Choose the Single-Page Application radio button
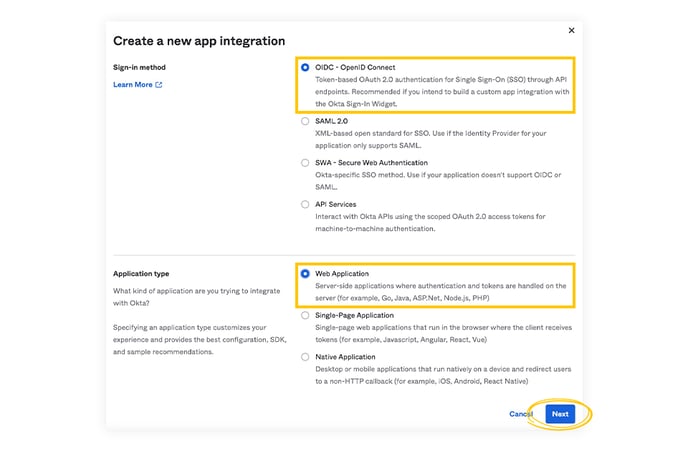Image resolution: width=688 pixels, height=450 pixels. point(305,315)
